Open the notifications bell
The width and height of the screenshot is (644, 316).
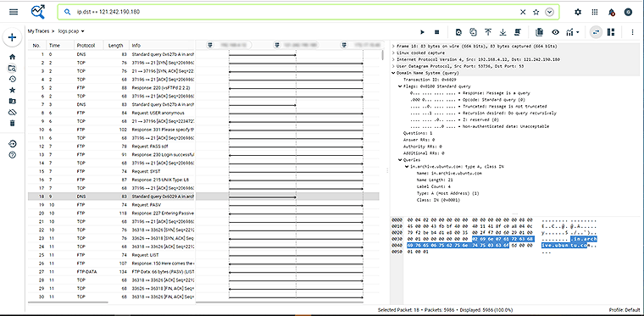[x=612, y=13]
